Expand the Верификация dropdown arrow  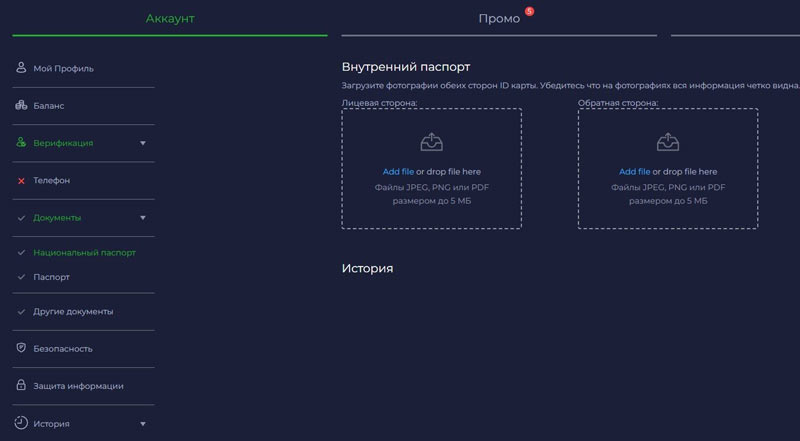143,143
